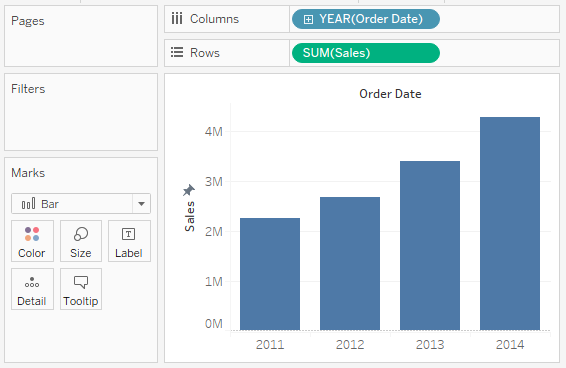
Task: Select the YEAR(Order Date) pill
Action: tap(366, 19)
